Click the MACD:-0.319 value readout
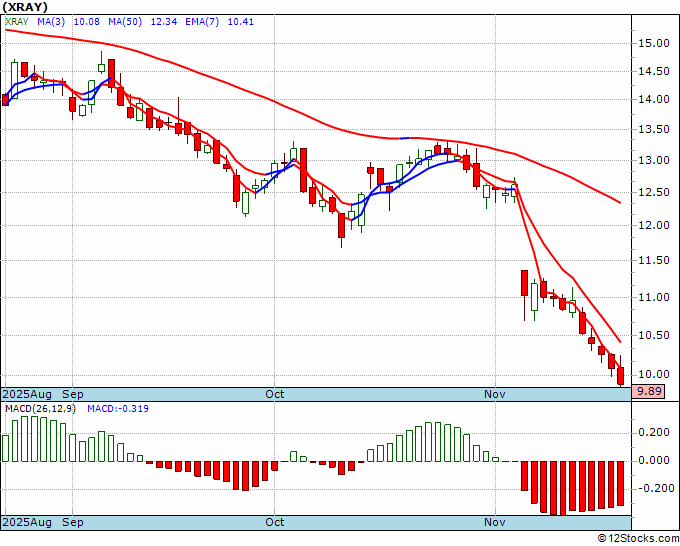This screenshot has width=680, height=546. 118,409
